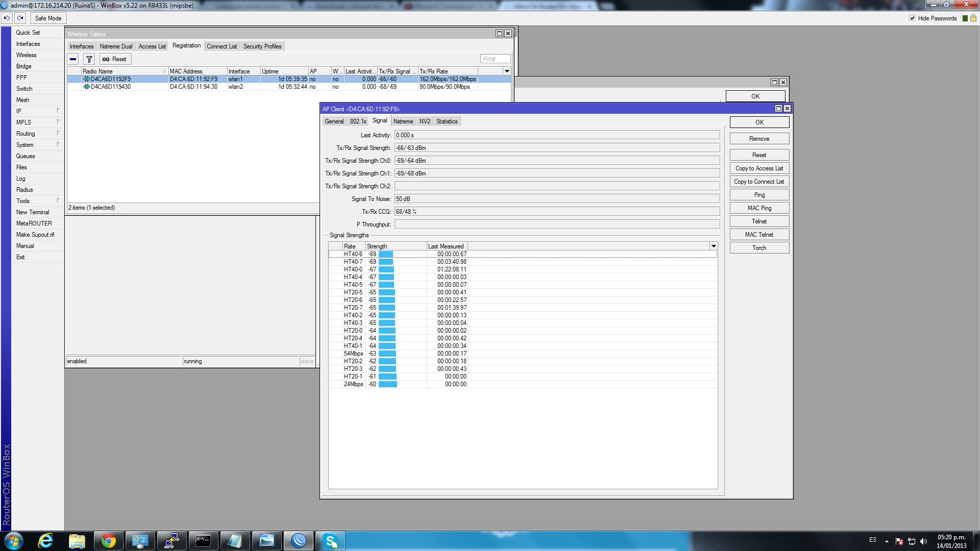This screenshot has width=980, height=551.
Task: Click the padlock icon at top right
Action: pos(973,18)
